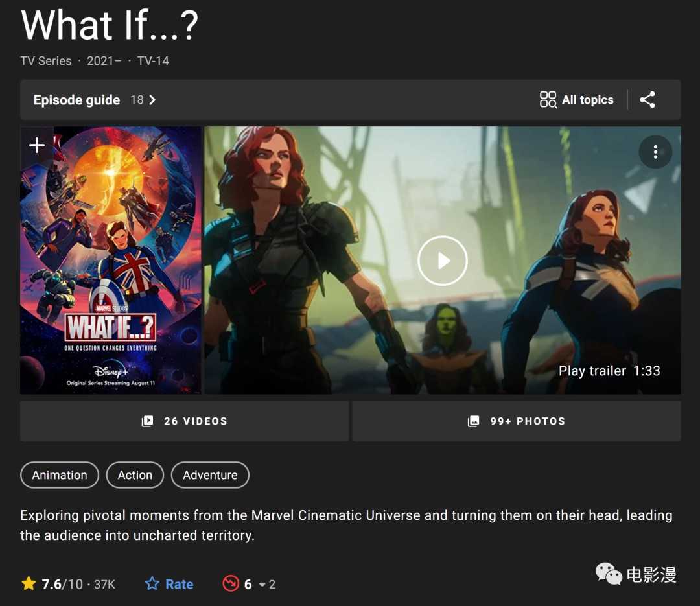This screenshot has width=700, height=606.
Task: Click the blue outline Rate star icon
Action: [x=152, y=584]
